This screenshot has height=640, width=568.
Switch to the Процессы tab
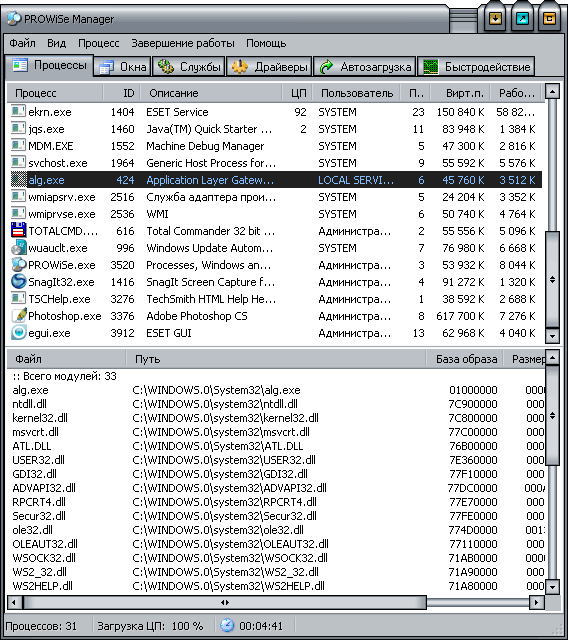[x=49, y=65]
